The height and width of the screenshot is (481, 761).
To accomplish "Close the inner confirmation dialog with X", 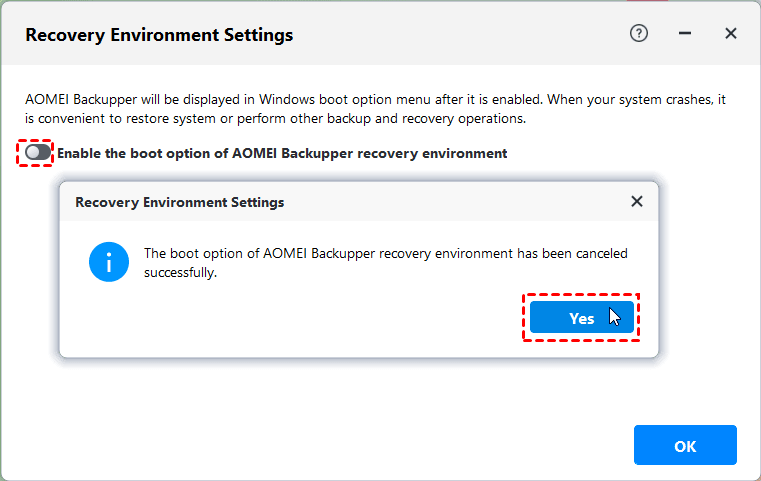I will (637, 201).
